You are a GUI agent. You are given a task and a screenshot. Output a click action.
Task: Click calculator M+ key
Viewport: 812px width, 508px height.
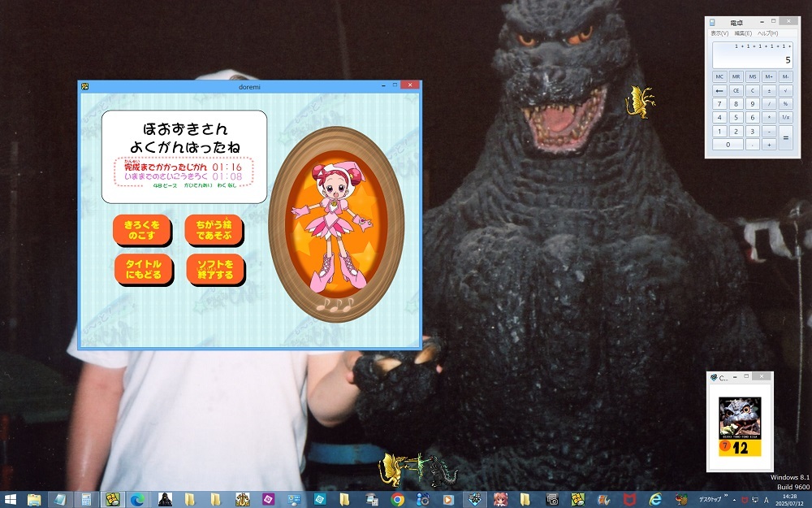pyautogui.click(x=769, y=76)
